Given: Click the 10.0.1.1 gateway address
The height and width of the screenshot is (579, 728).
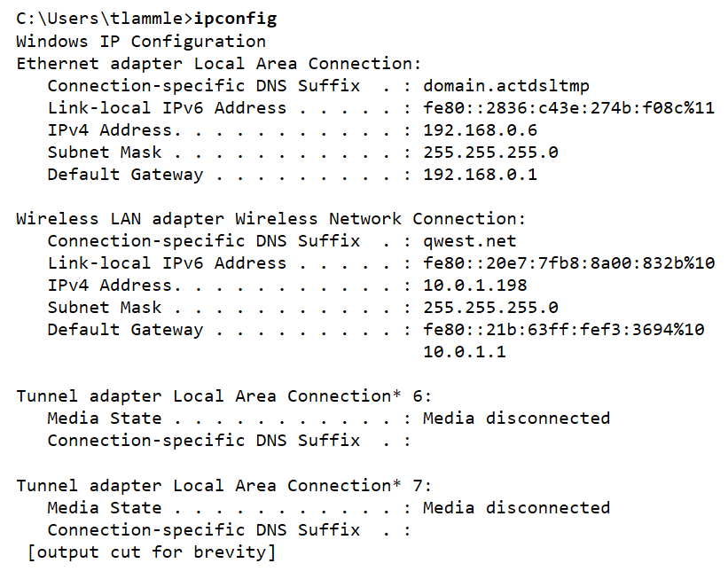Looking at the screenshot, I should (465, 352).
